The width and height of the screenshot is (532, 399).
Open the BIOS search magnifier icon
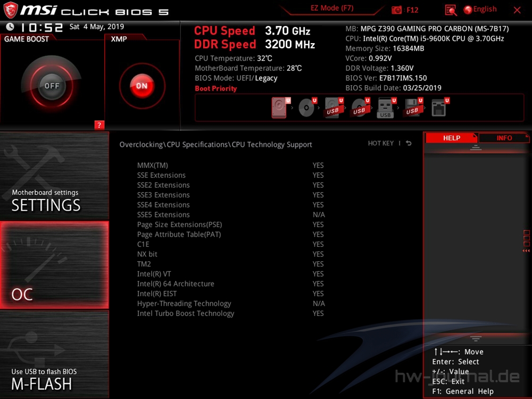pos(451,10)
